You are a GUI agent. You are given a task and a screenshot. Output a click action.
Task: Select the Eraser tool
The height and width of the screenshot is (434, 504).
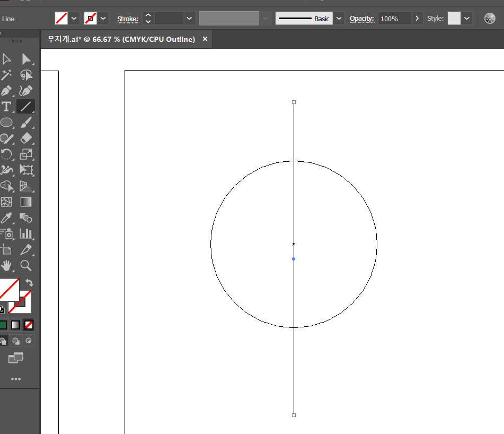coord(26,138)
